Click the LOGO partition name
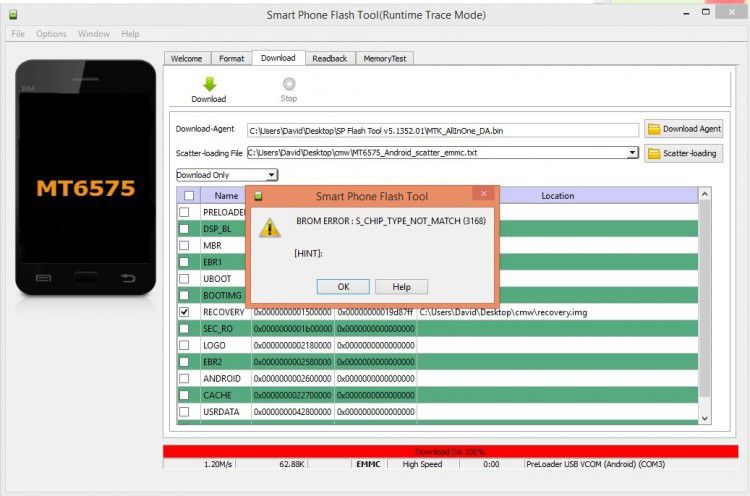Viewport: 750px width, 496px height. pos(214,345)
